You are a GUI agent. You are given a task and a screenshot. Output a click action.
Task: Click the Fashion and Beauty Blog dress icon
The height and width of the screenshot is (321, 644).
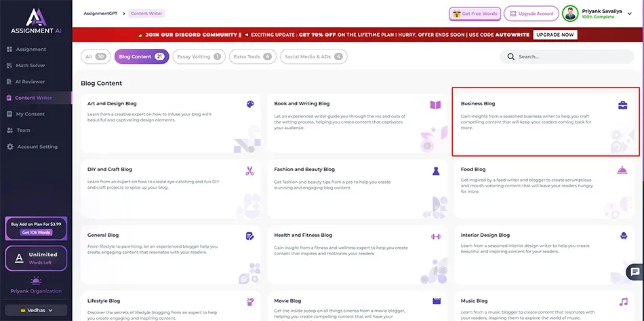tap(435, 170)
